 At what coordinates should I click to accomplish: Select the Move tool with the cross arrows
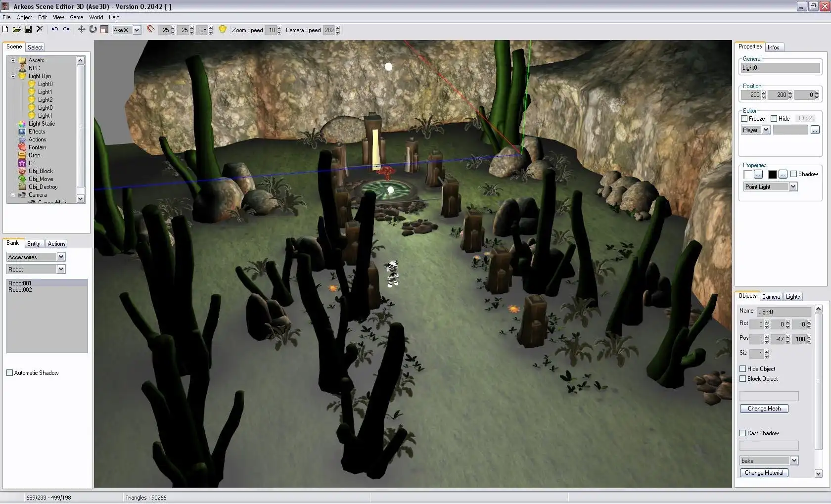click(x=82, y=30)
